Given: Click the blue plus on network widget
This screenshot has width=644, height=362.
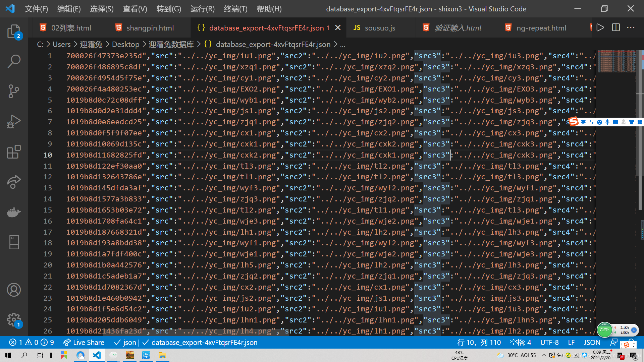Looking at the screenshot, I should (x=634, y=330).
